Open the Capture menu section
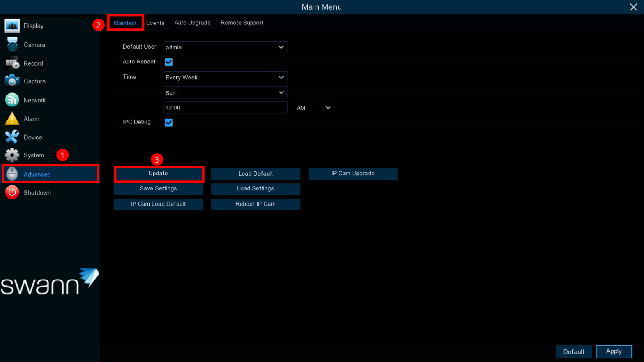Image resolution: width=644 pixels, height=362 pixels. 35,82
